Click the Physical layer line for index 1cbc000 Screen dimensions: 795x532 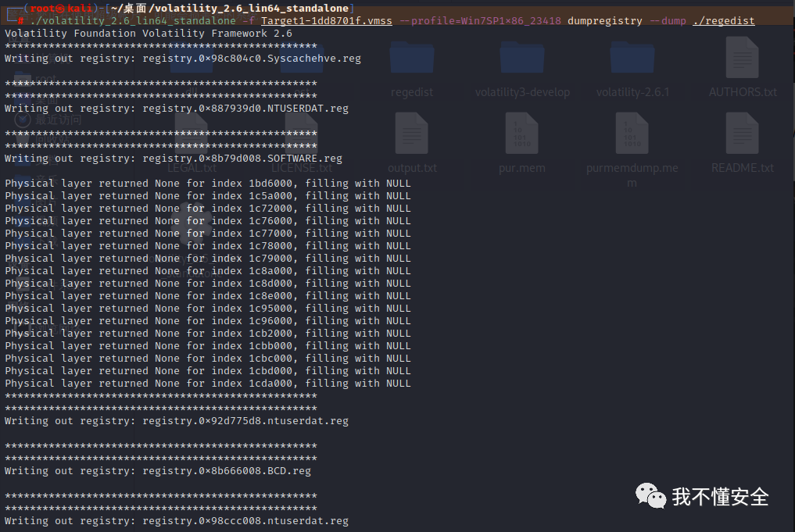pos(208,359)
